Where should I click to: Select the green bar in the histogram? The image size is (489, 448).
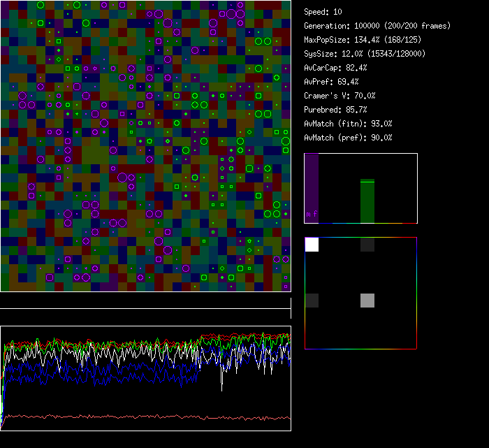click(367, 201)
